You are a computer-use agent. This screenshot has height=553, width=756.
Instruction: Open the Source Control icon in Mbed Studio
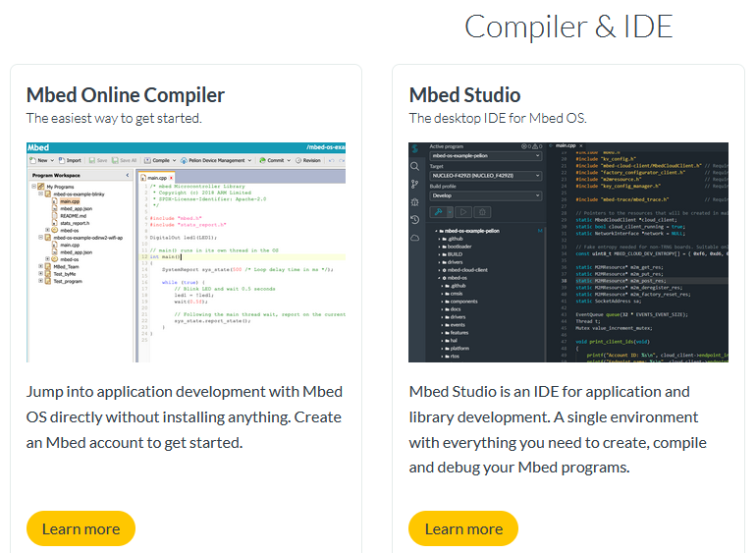point(416,185)
